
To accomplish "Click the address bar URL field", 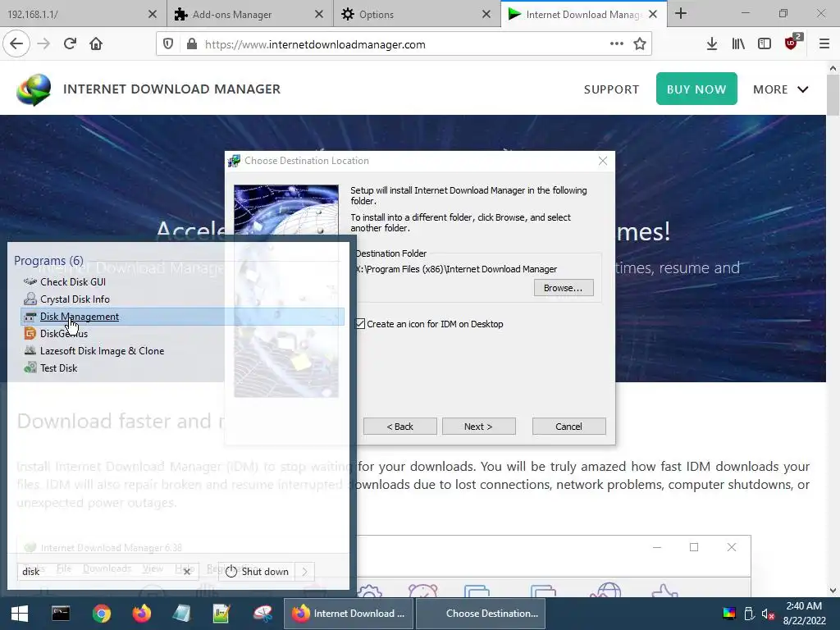I will 404,44.
